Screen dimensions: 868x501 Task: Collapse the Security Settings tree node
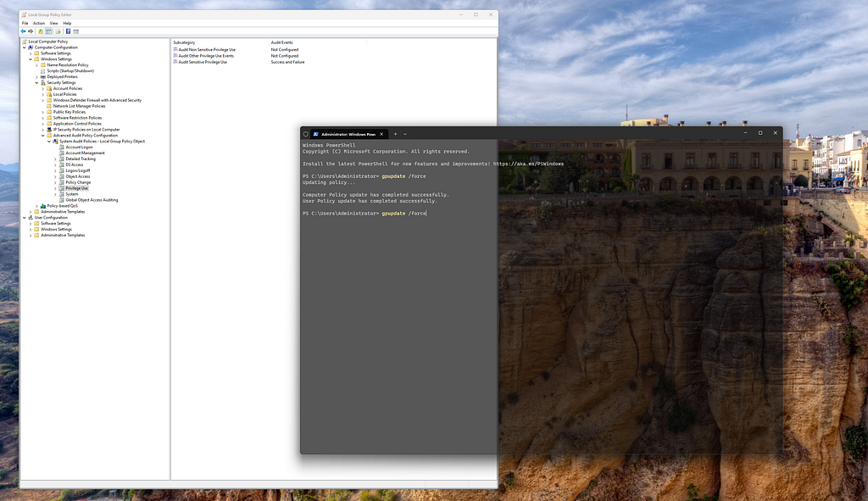pos(36,82)
